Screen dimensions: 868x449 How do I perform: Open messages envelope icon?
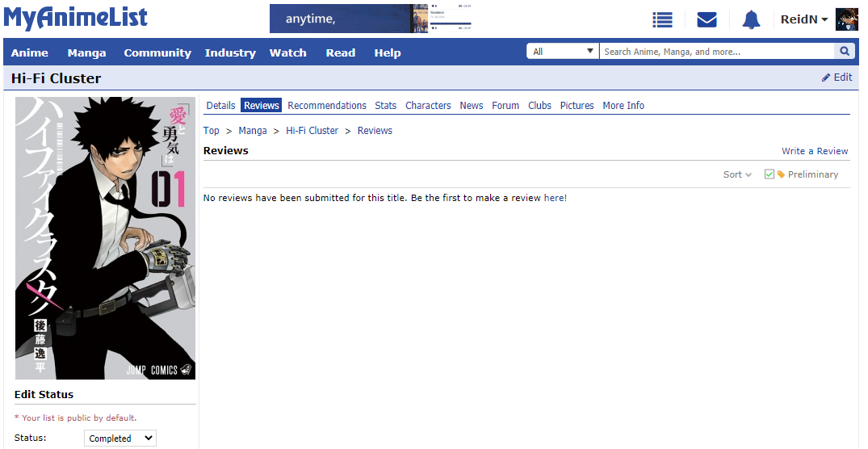pos(707,20)
